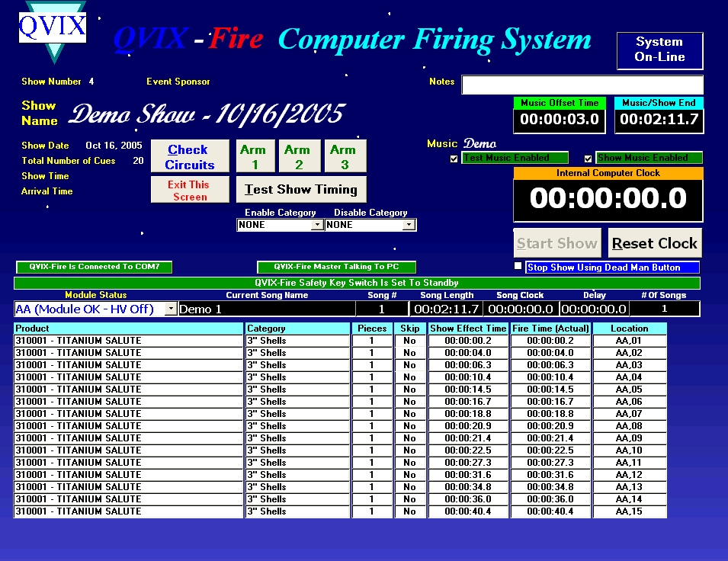Viewport: 728px width, 561px height.
Task: Click the Internal Computer Clock display
Action: tap(608, 199)
